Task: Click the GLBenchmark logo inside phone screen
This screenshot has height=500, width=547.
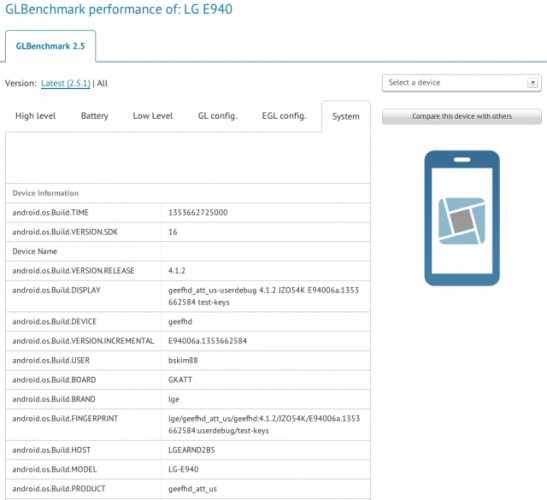Action: (x=462, y=221)
